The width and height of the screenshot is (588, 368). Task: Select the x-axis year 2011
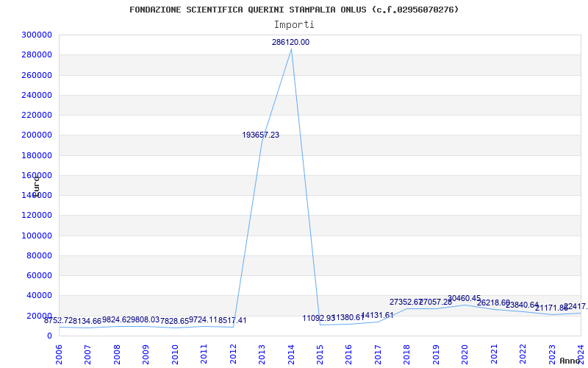click(204, 354)
